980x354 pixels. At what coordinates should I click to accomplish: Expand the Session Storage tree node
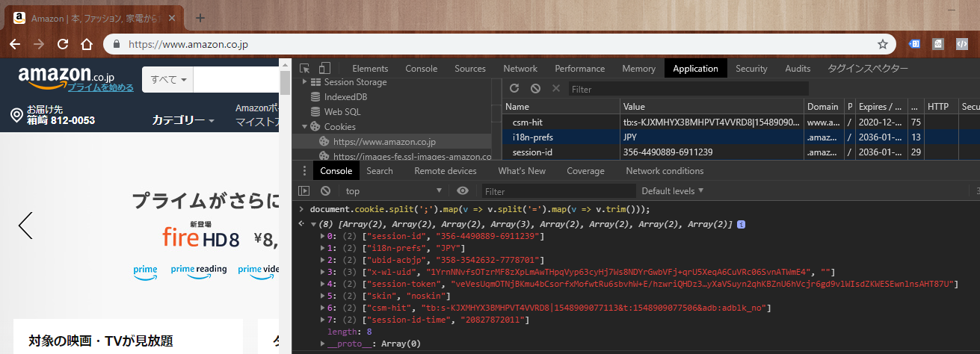click(304, 82)
